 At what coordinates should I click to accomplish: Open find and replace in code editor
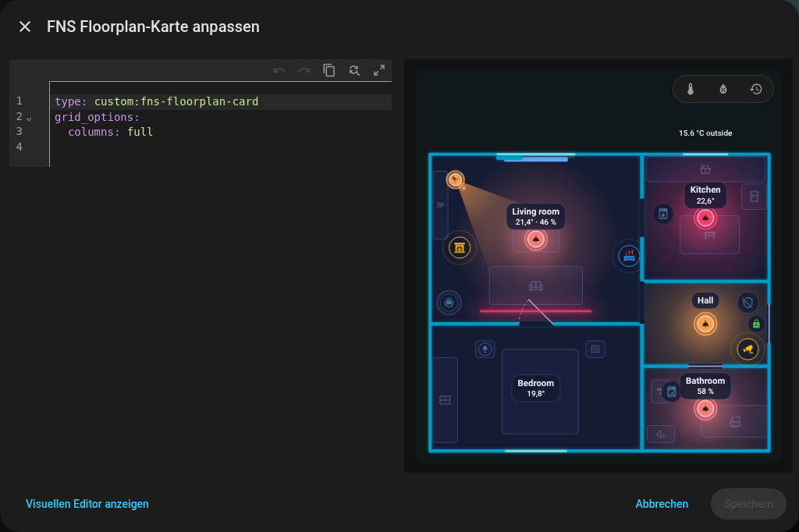tap(354, 70)
